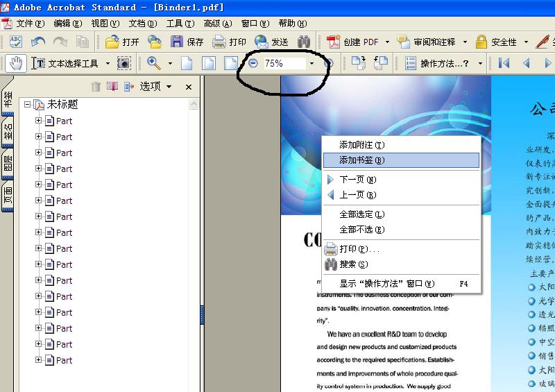Viewport: 555px width, 392px height.
Task: Open the zoom percentage dropdown arrow
Action: click(311, 63)
